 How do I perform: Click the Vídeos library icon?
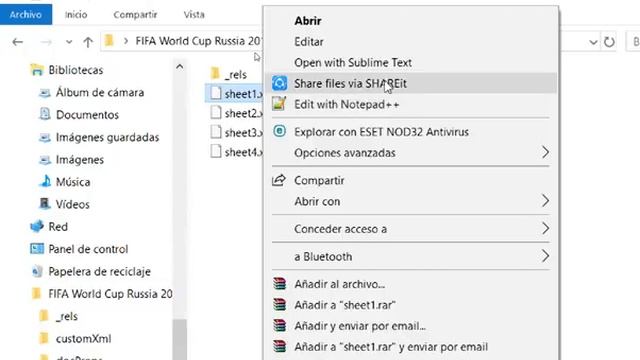[x=44, y=203]
